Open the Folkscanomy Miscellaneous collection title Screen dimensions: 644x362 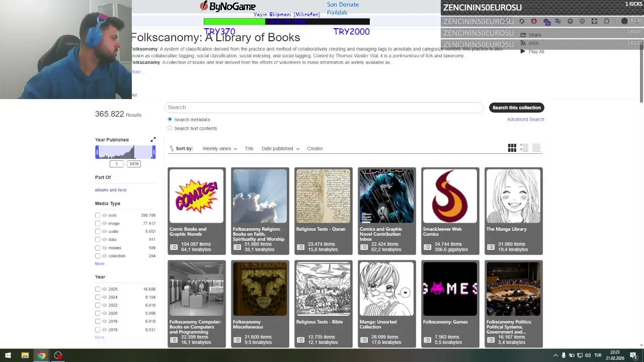(248, 324)
